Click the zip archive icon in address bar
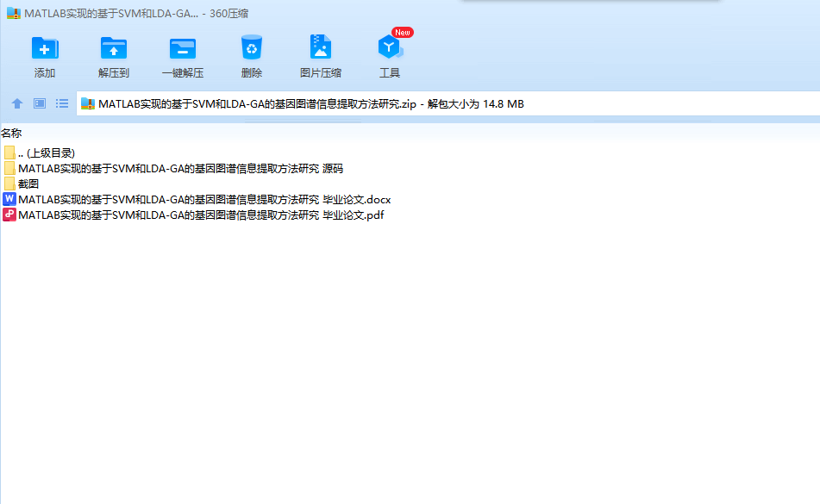 (88, 103)
